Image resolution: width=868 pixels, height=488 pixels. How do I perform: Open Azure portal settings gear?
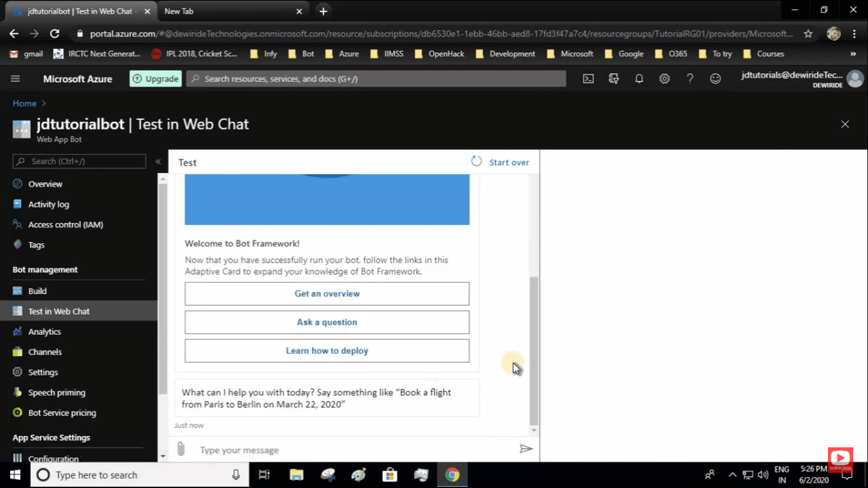click(664, 79)
